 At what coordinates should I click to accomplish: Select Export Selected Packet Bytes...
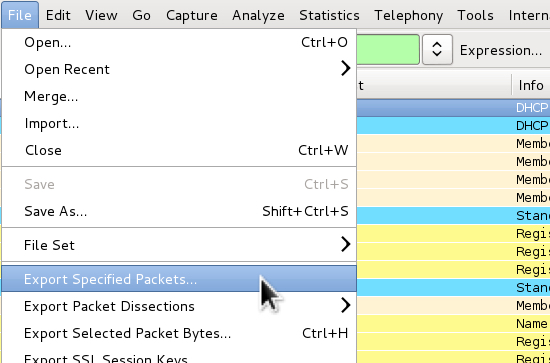coord(179,333)
